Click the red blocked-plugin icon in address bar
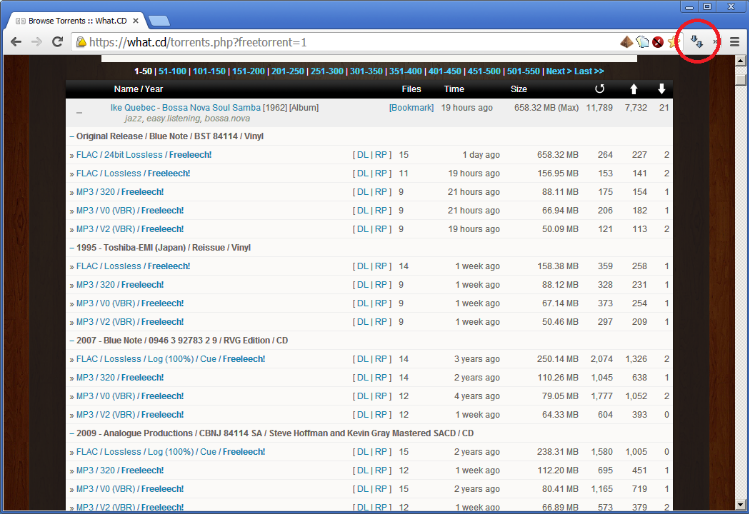The width and height of the screenshot is (749, 514). pyautogui.click(x=658, y=42)
